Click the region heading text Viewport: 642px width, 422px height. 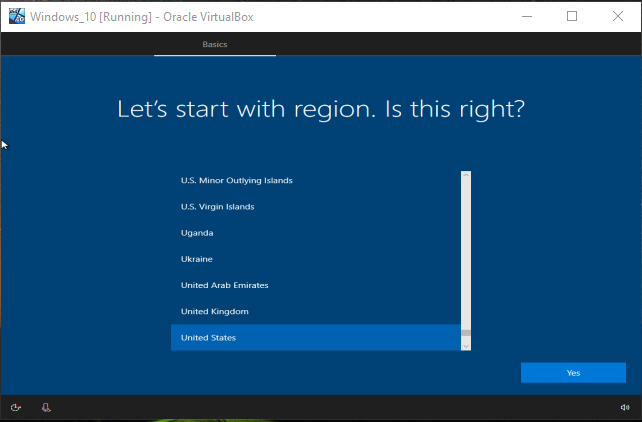tap(321, 109)
